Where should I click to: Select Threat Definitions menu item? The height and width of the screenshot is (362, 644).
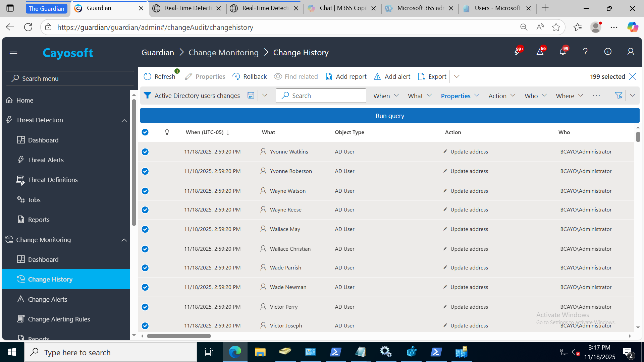[x=53, y=180]
